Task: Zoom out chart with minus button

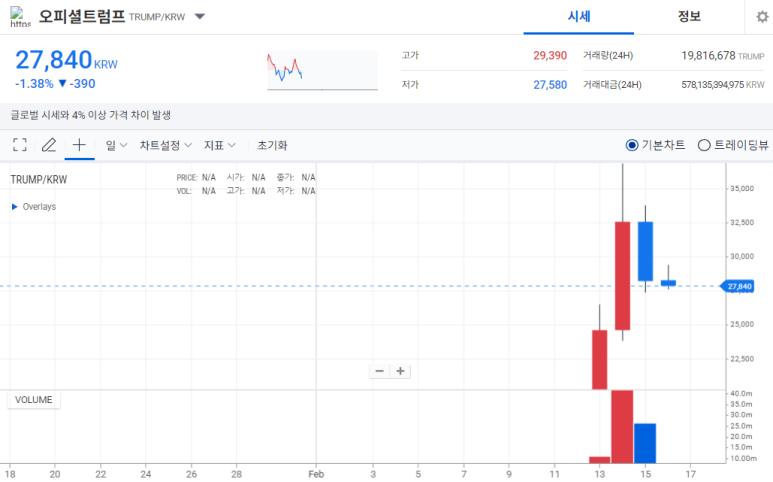Action: [380, 371]
